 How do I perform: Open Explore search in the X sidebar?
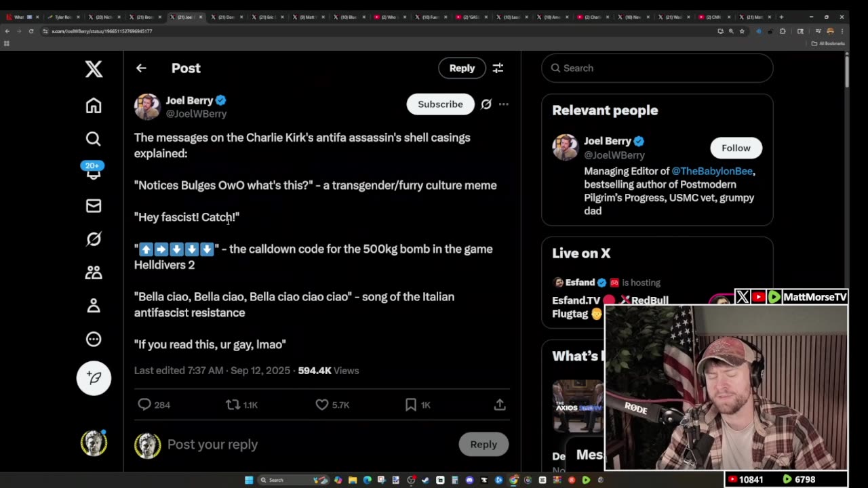click(x=94, y=138)
